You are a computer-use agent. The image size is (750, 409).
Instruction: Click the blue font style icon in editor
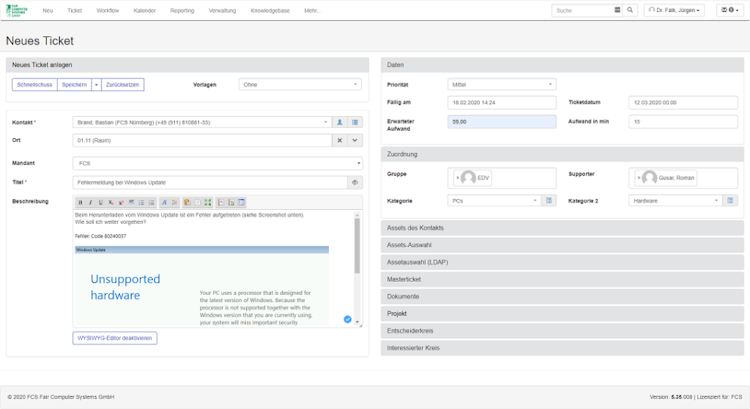(x=164, y=202)
